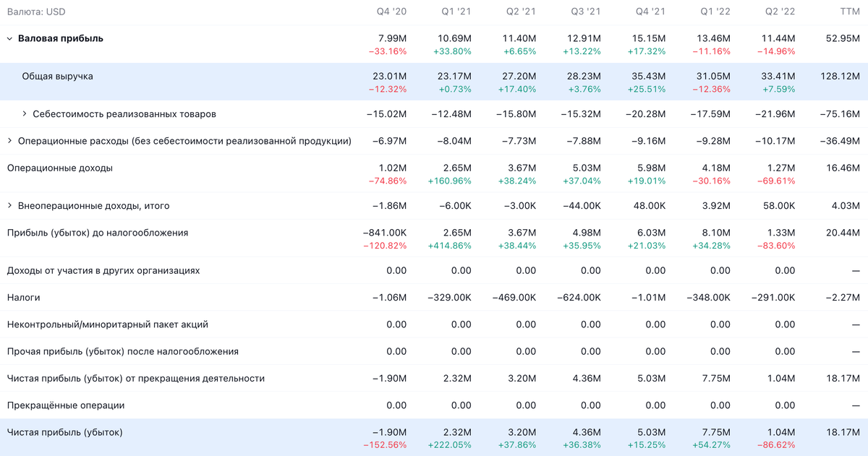
Task: Click gross profit TTM value 52.95M
Action: click(x=843, y=38)
